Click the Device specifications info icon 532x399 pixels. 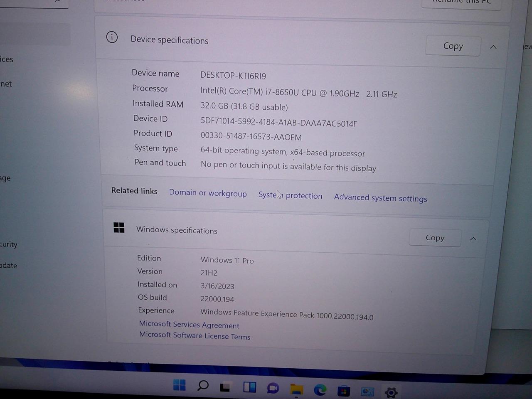(x=112, y=37)
